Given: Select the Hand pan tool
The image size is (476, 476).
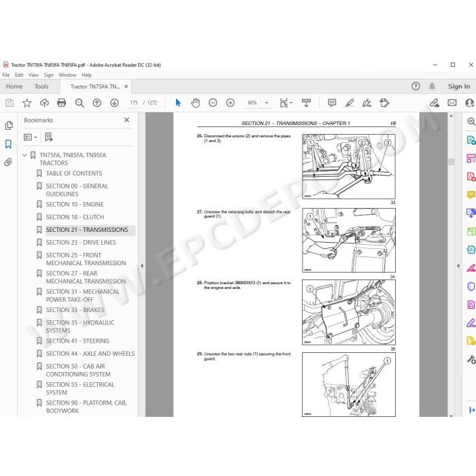Looking at the screenshot, I should [x=196, y=103].
